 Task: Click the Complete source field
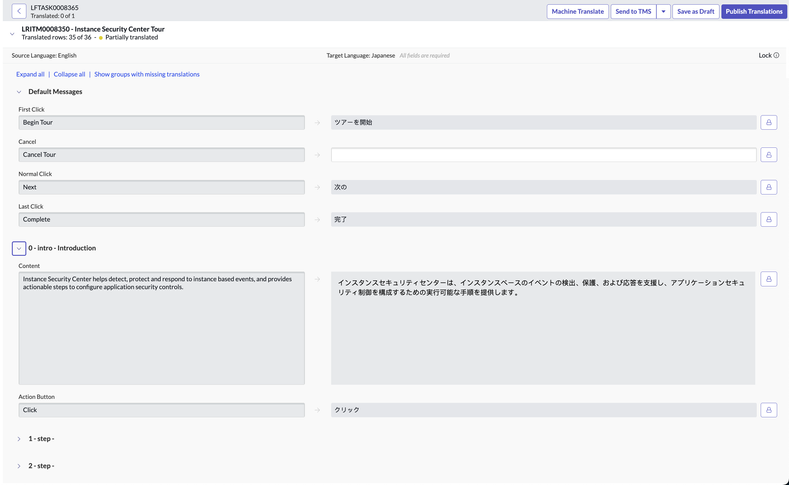[162, 219]
